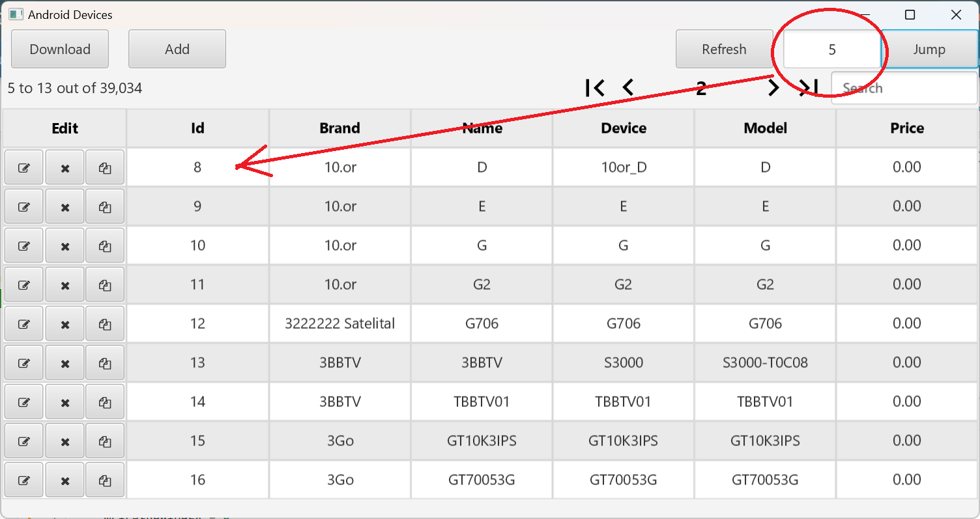Advance to the next page
This screenshot has width=980, height=519.
[773, 88]
